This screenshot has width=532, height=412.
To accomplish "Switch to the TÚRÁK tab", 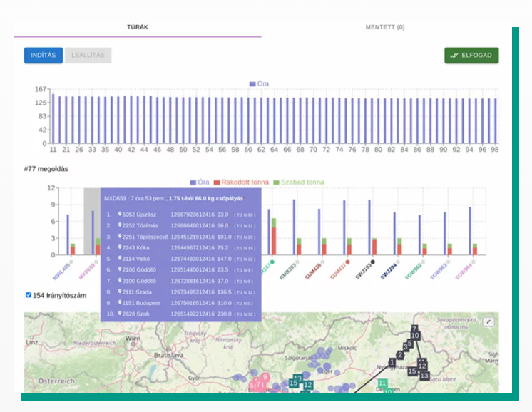I will point(138,27).
